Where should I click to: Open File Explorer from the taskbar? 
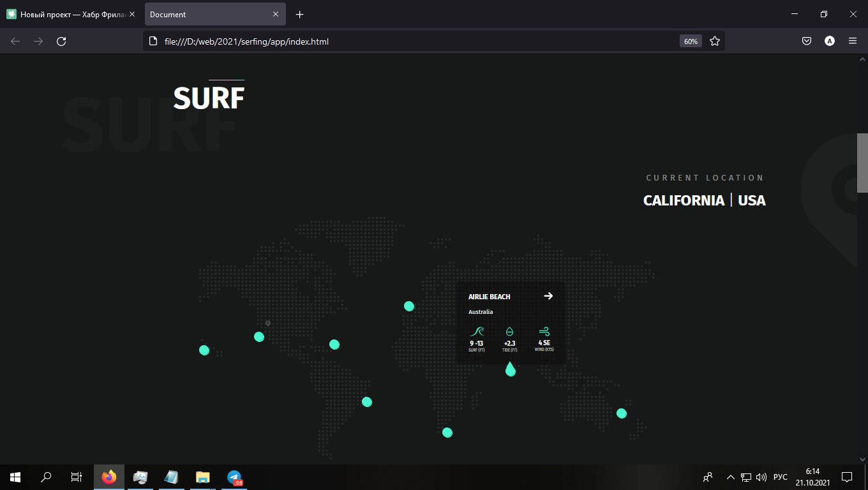(202, 477)
